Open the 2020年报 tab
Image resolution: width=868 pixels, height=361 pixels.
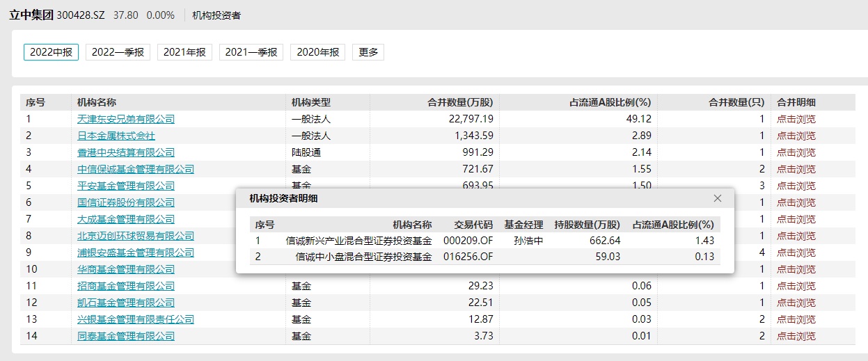click(x=317, y=52)
